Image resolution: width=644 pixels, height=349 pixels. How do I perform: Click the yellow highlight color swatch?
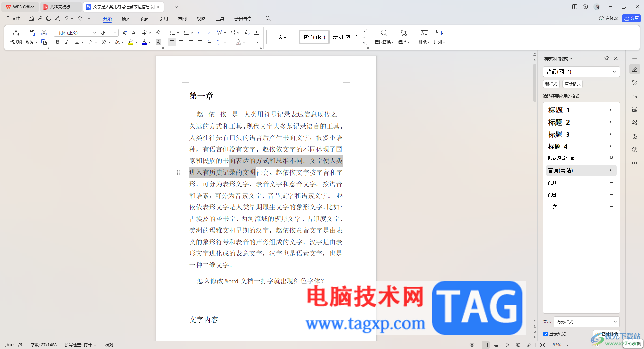(x=131, y=42)
